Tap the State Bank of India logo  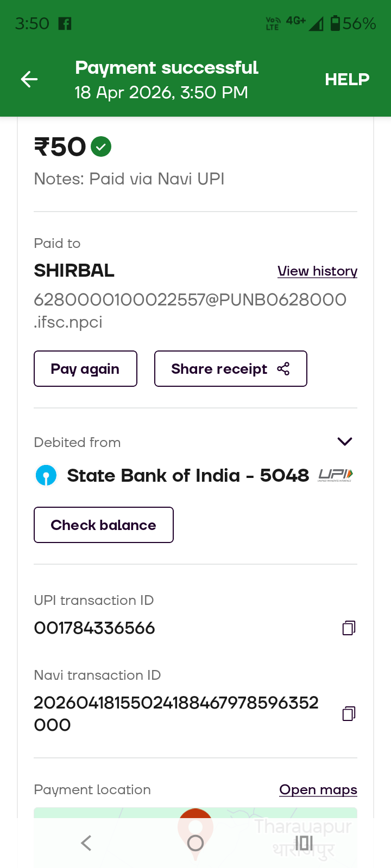click(x=46, y=476)
